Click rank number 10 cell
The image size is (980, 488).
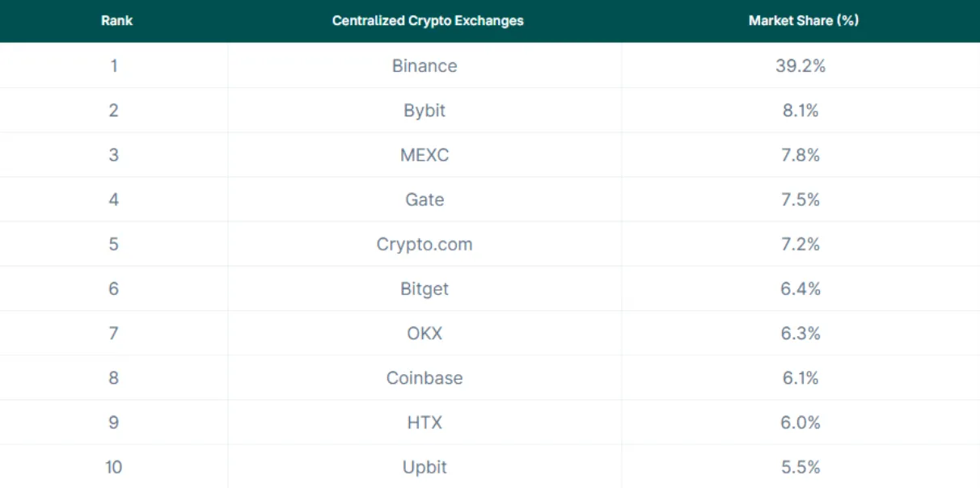(114, 467)
